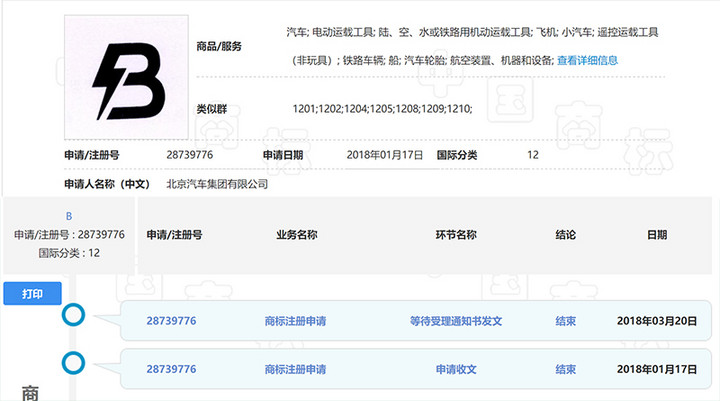Click the 申请人名称（中文） label
Image resolution: width=720 pixels, height=401 pixels.
coord(107,184)
